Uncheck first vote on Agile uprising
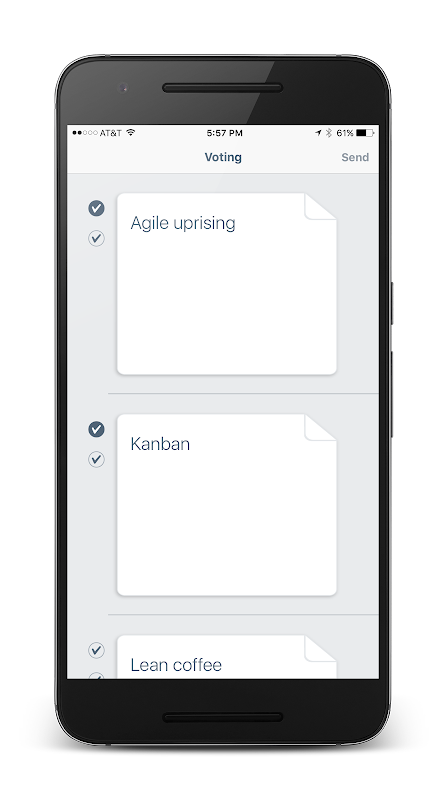The width and height of the screenshot is (448, 800). 96,208
